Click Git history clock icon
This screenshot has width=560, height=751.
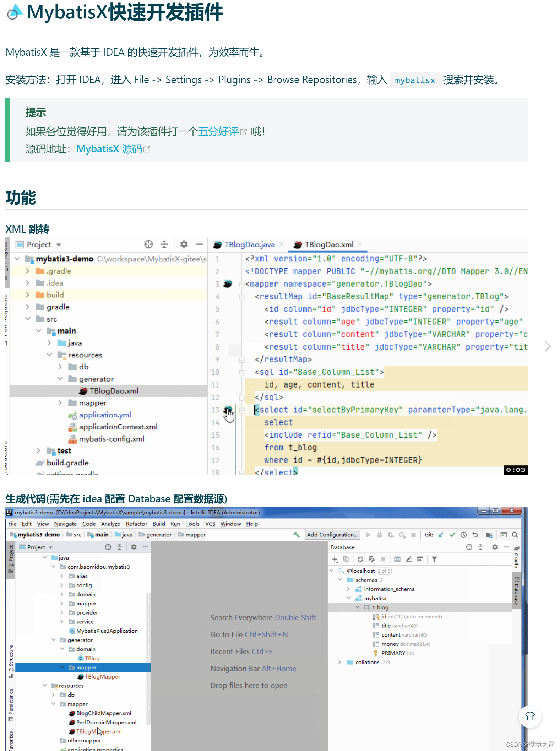pos(464,535)
